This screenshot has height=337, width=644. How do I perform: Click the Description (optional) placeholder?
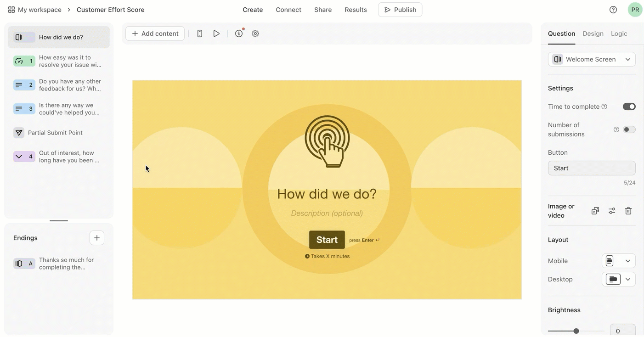click(x=327, y=213)
